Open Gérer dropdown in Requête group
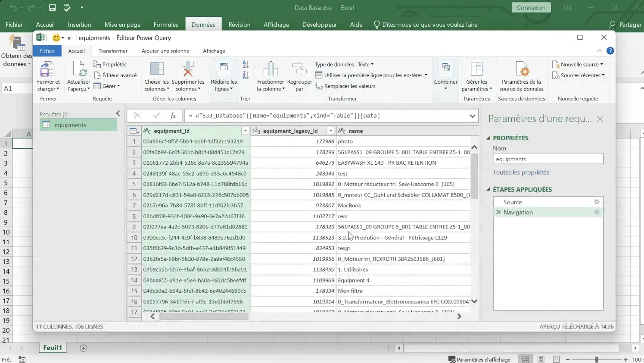644x363 pixels. pos(107,86)
